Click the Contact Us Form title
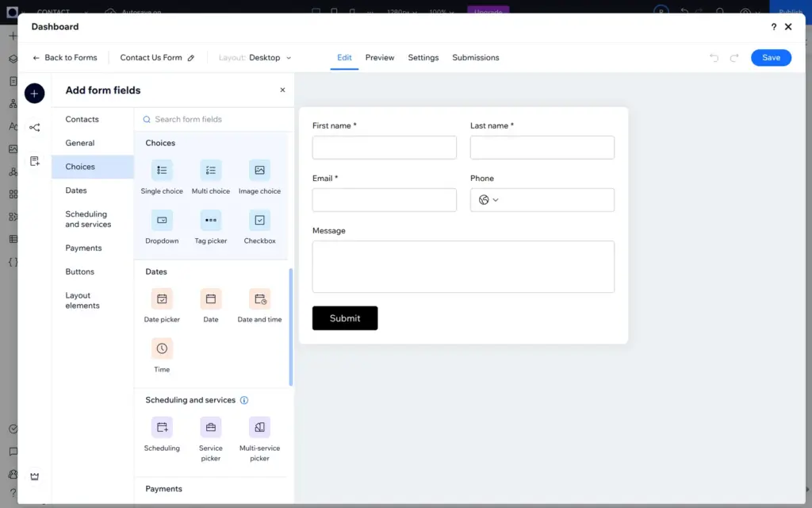Viewport: 812px width, 508px height. coord(151,57)
